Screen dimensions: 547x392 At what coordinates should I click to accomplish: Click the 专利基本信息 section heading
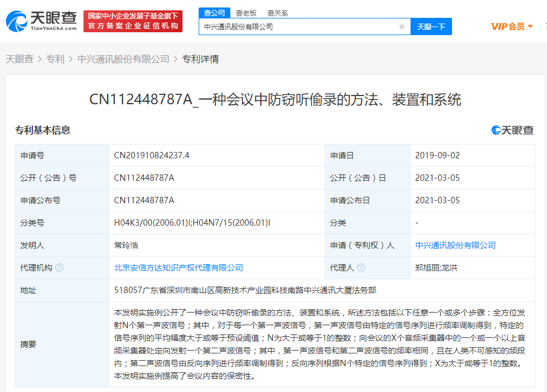pos(43,130)
